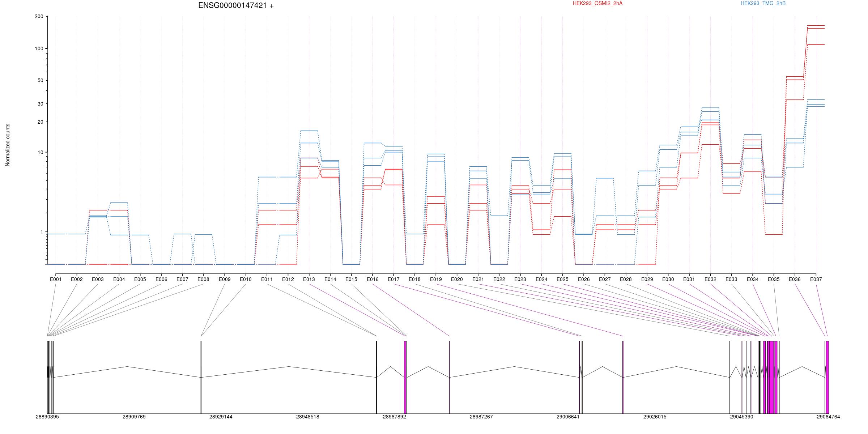Click the y-axis tick label 30

tap(40, 104)
